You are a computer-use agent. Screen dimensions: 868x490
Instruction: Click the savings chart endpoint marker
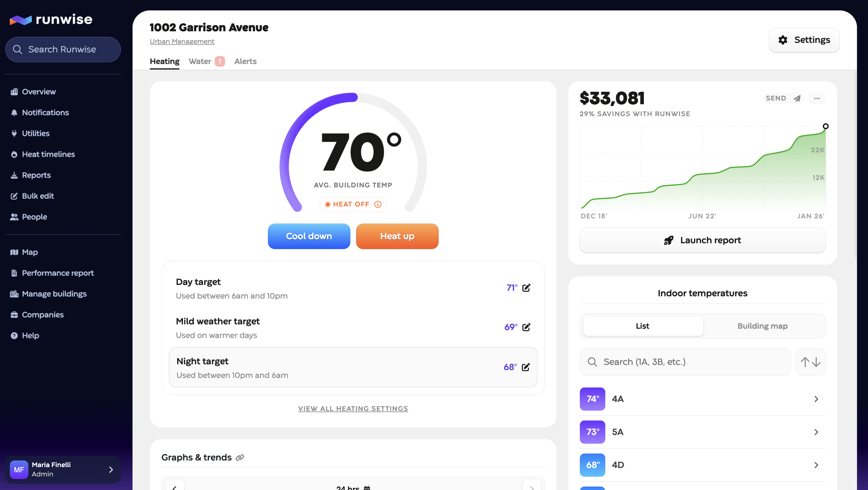pos(826,126)
